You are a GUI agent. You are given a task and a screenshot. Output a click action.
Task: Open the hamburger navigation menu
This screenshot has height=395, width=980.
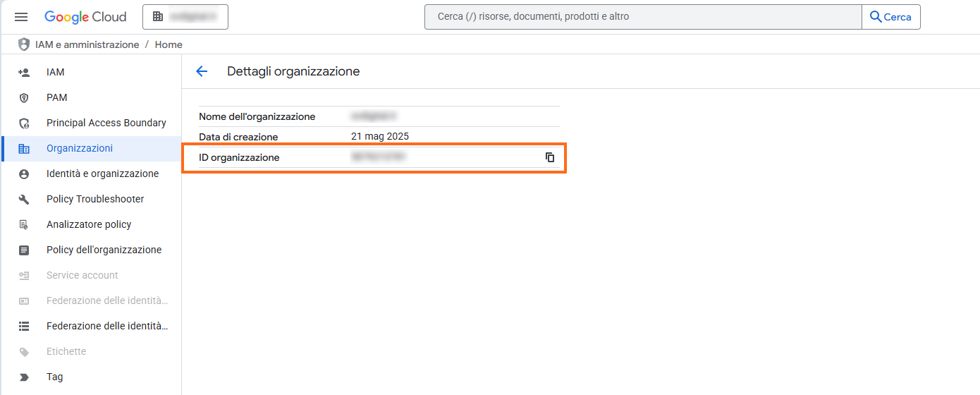[21, 17]
